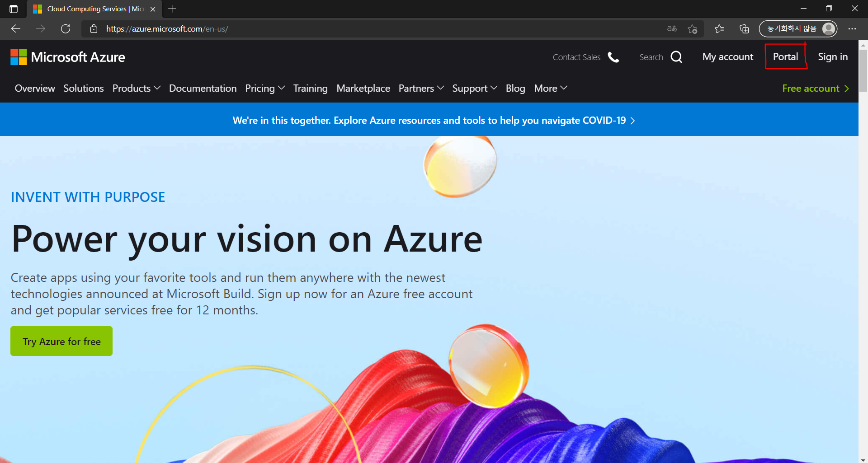Click the browser forward arrow

tap(41, 29)
